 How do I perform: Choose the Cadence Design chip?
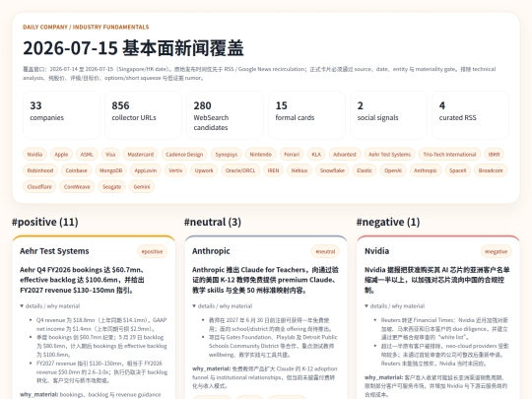coord(184,155)
